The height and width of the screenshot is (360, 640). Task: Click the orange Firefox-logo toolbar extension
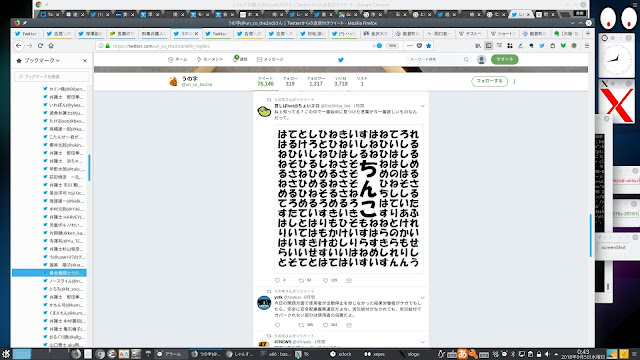[x=574, y=46]
